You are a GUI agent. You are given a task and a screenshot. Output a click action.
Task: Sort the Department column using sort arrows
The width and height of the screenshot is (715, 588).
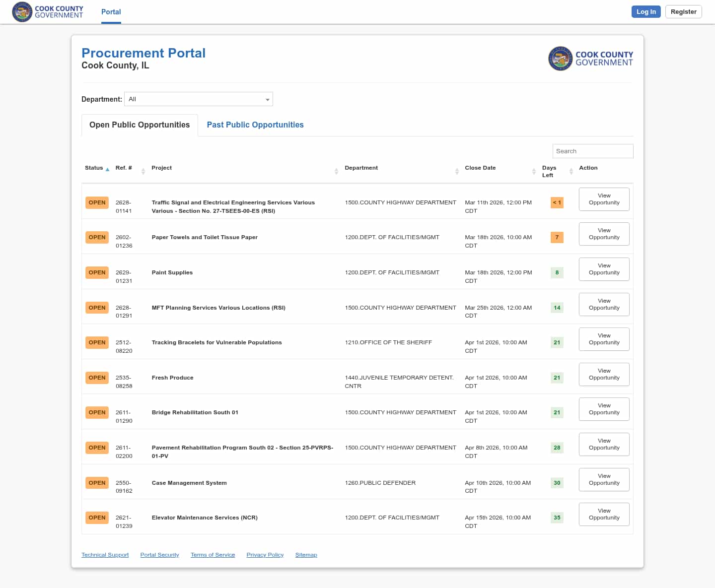tap(457, 171)
